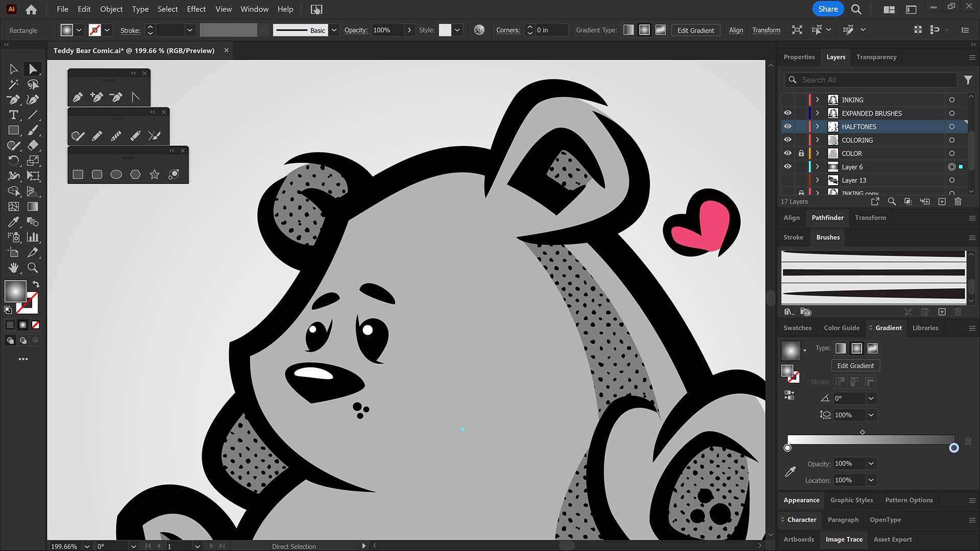Select the right gradient stop

tap(953, 448)
